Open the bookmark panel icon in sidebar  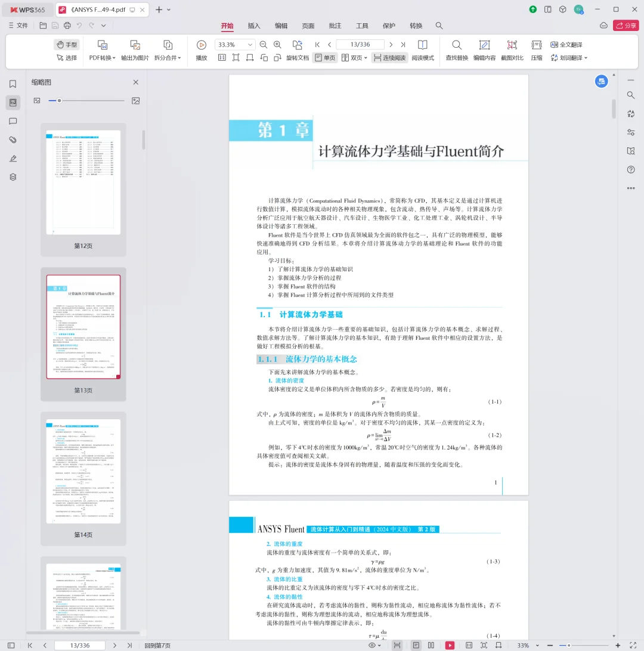tap(13, 84)
